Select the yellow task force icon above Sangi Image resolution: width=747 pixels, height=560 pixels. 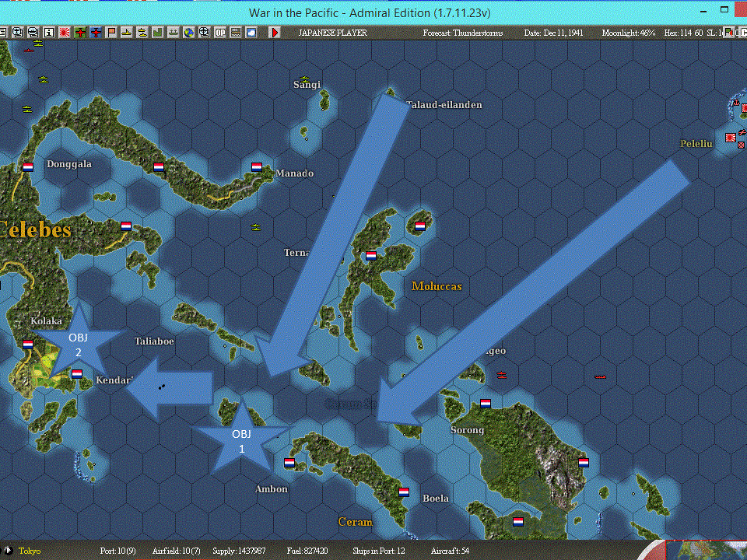(305, 79)
